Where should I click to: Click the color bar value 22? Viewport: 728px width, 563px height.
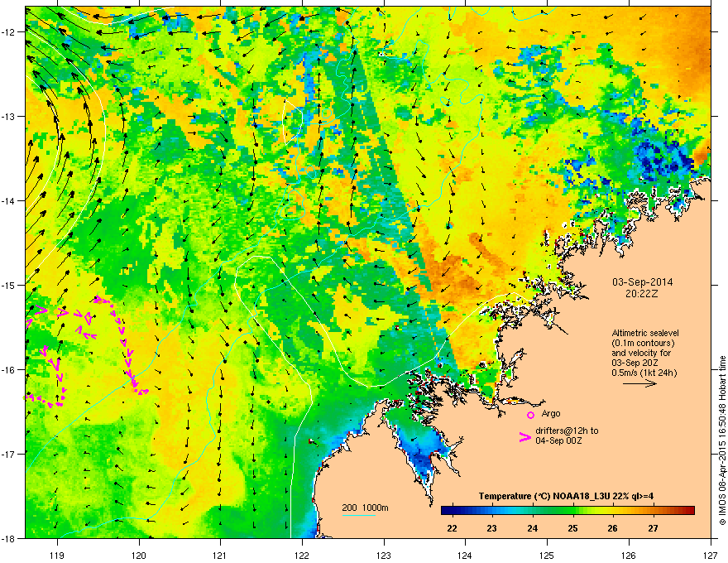[452, 528]
